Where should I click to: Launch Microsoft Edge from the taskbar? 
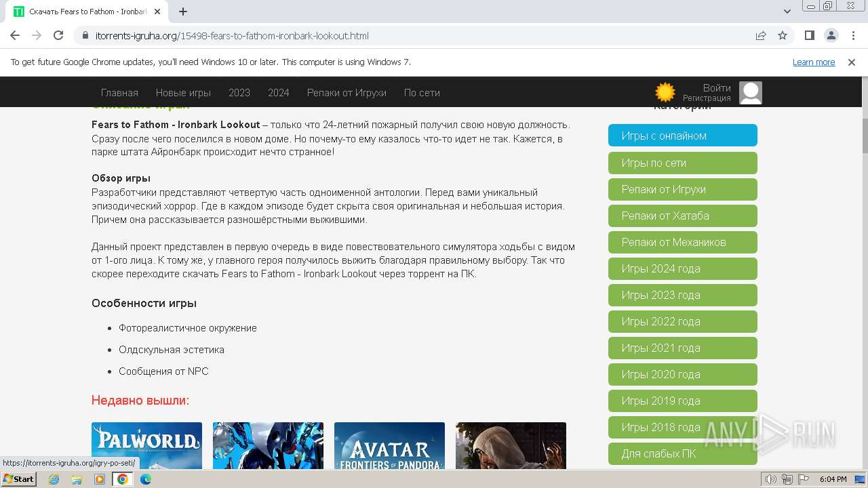[x=146, y=479]
